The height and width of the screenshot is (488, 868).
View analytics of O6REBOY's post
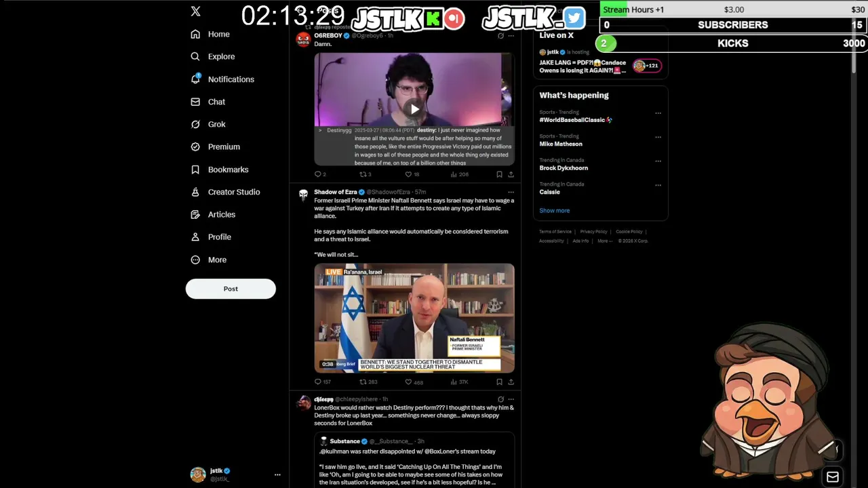tap(459, 174)
